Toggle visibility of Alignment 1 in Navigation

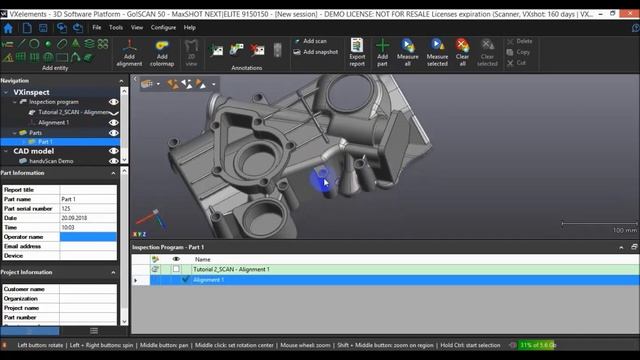pyautogui.click(x=113, y=122)
